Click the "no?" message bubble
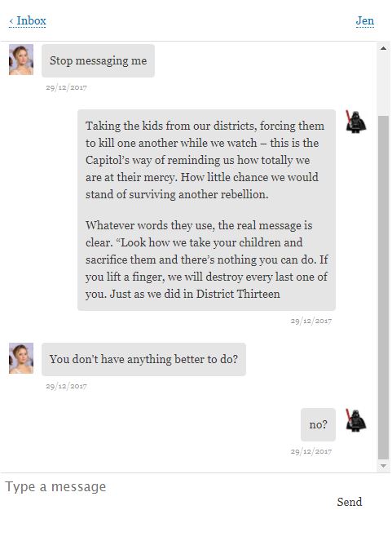The height and width of the screenshot is (541, 392). tap(318, 425)
